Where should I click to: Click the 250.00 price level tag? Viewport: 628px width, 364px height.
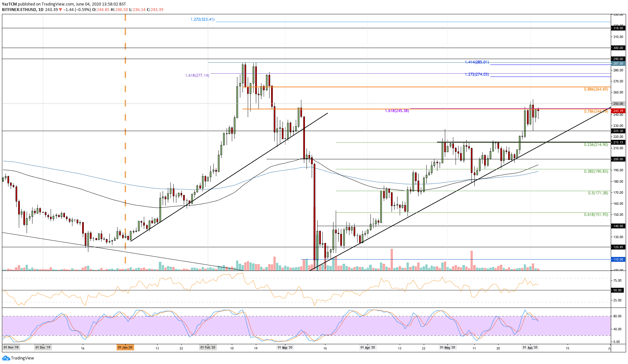point(618,103)
